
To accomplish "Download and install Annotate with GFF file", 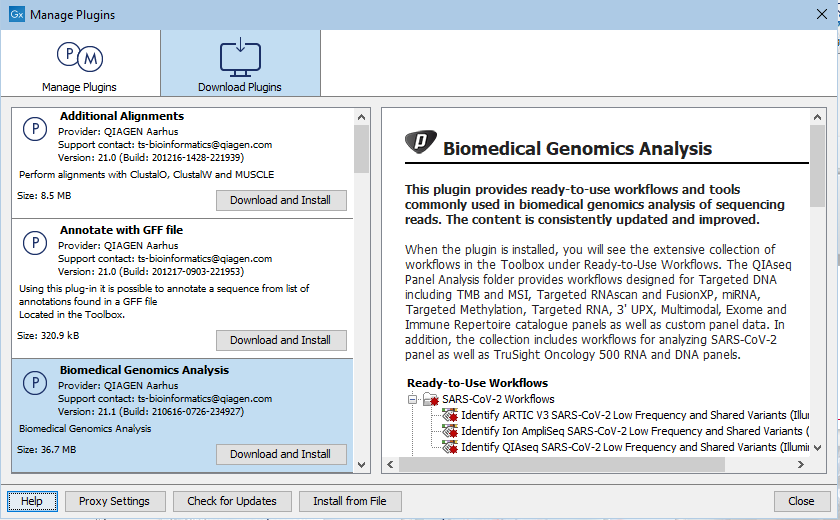I will point(281,340).
